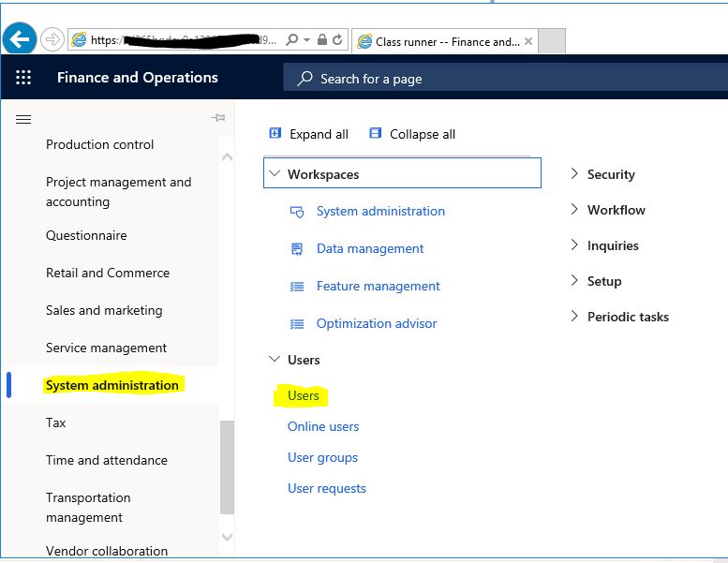
Task: Select System administration module in sidebar
Action: [112, 385]
